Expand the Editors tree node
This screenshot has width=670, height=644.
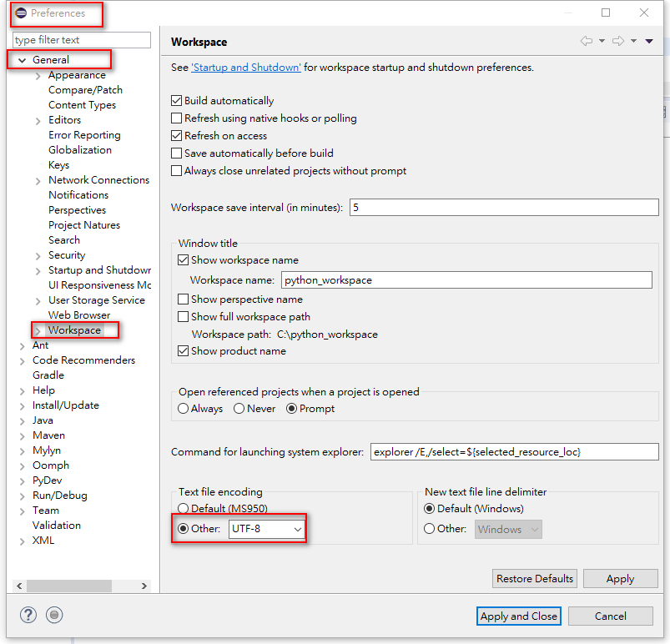(x=38, y=121)
